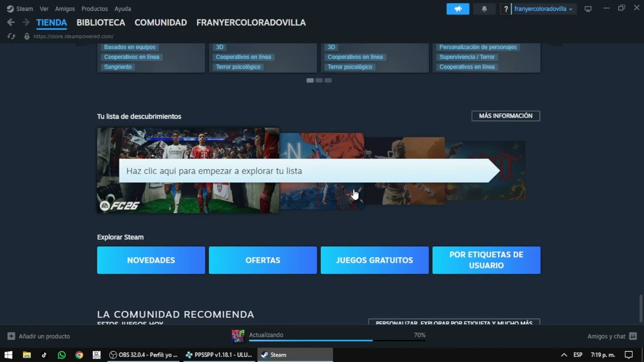
Task: Open the franyercoloradovilla account dropdown
Action: coord(543,9)
